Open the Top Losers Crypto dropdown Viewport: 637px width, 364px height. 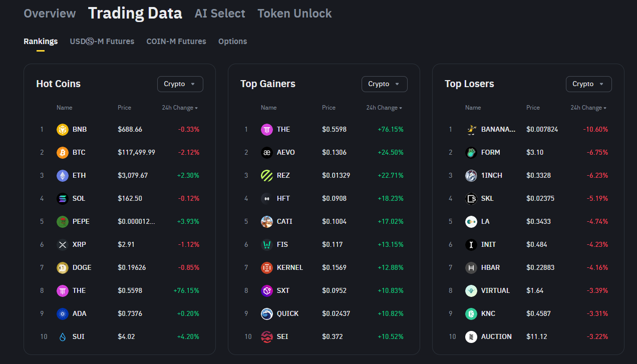[x=588, y=84]
